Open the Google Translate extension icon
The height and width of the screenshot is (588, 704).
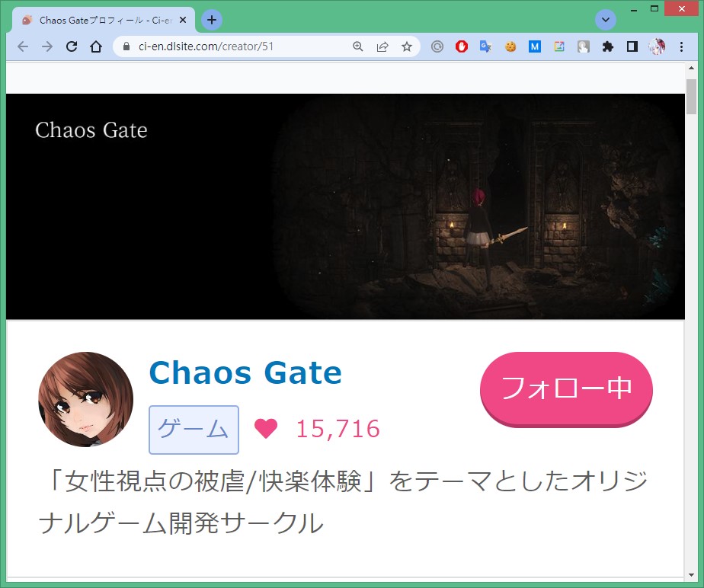point(486,46)
